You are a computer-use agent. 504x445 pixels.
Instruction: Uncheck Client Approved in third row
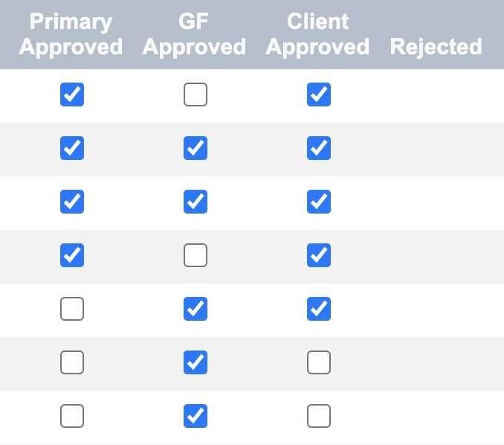pos(319,202)
